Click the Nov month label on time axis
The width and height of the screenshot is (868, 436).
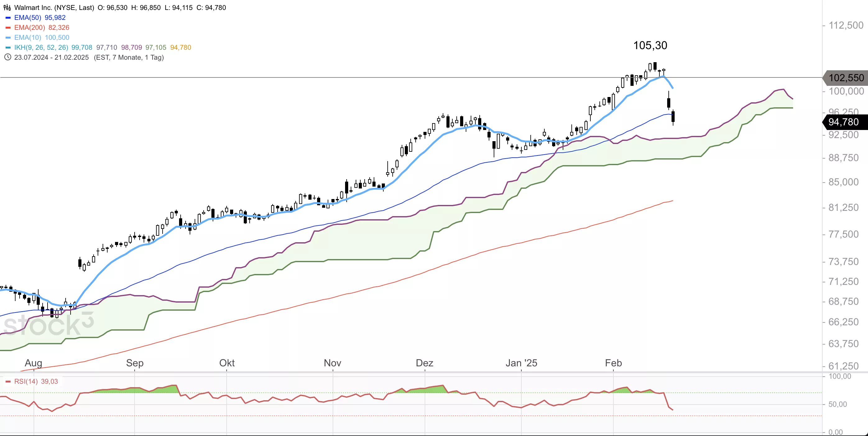click(x=333, y=363)
